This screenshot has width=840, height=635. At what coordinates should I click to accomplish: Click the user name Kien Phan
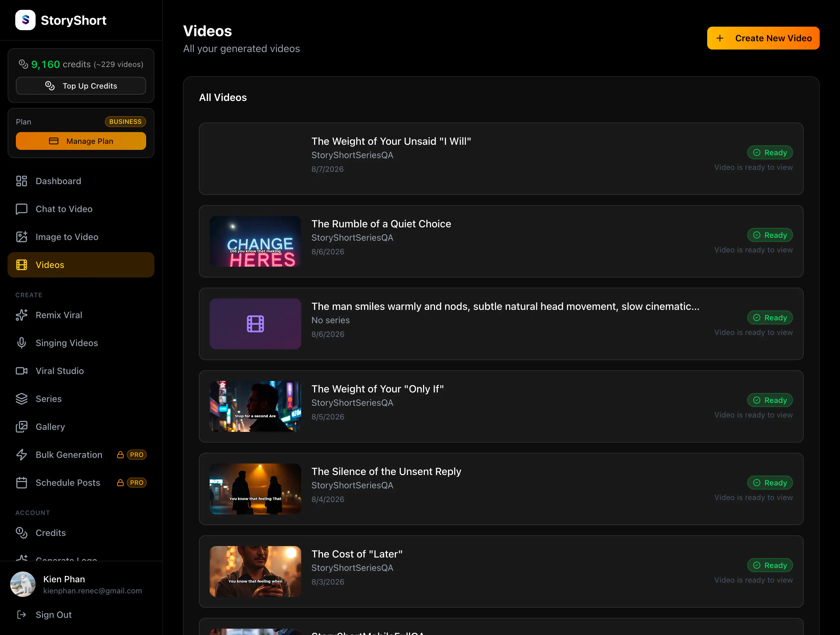point(64,579)
